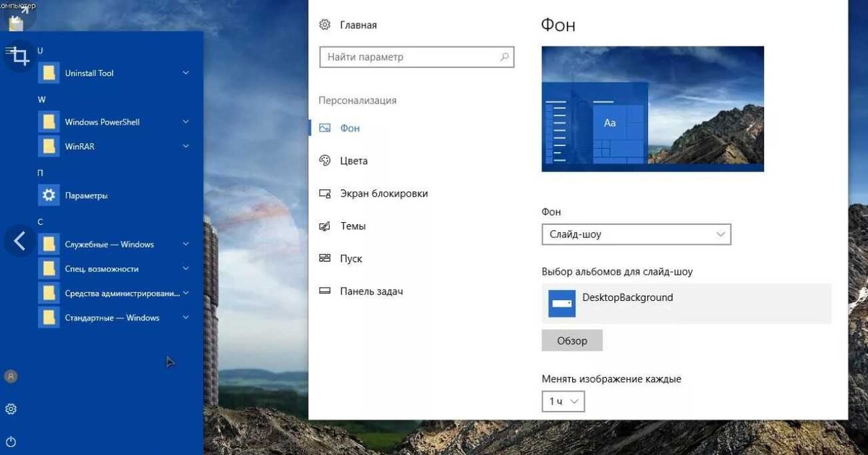Click the Выбор альбомов для слайд-шоу label
This screenshot has height=455, width=868.
point(617,272)
